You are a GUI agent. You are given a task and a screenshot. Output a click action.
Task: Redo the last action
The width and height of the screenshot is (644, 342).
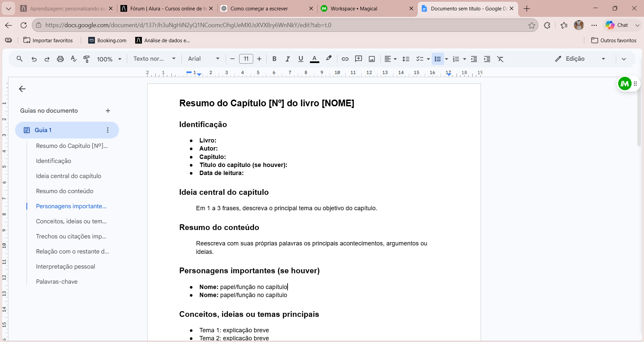pyautogui.click(x=47, y=59)
